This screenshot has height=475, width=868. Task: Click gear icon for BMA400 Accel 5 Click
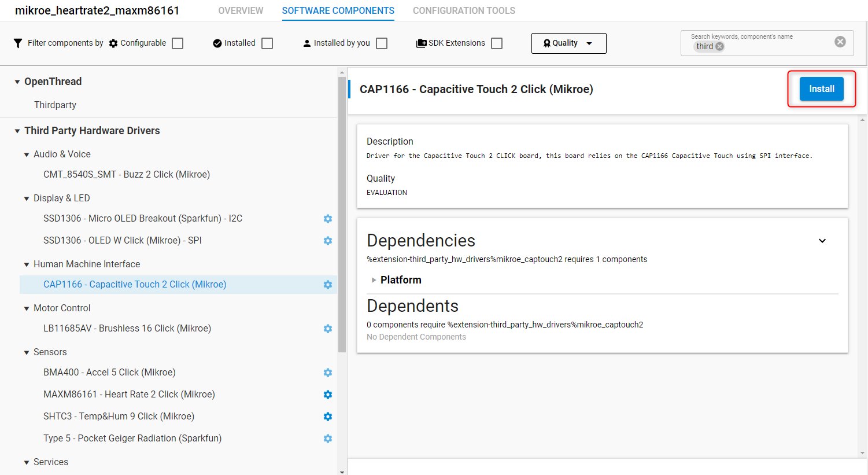tap(328, 373)
